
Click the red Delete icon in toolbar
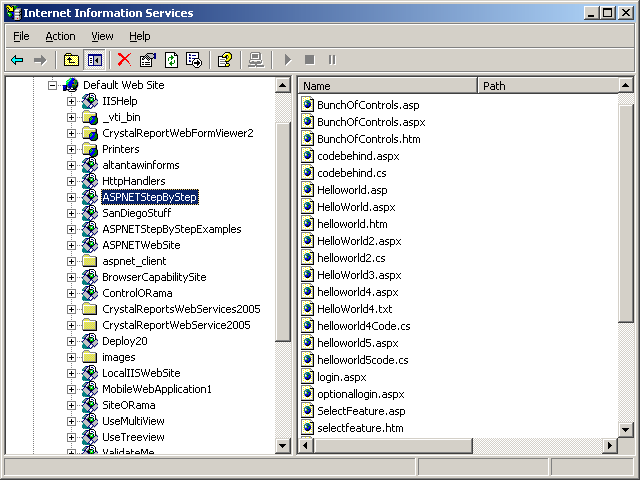point(124,60)
